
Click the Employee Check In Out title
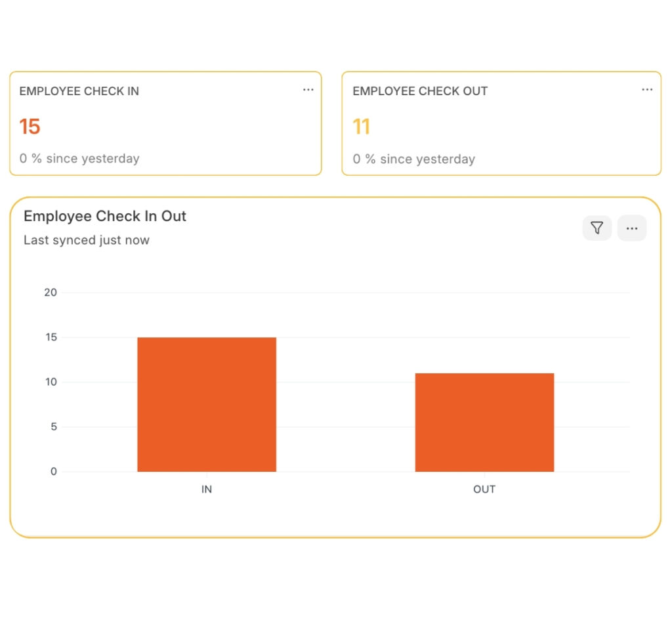pos(105,216)
